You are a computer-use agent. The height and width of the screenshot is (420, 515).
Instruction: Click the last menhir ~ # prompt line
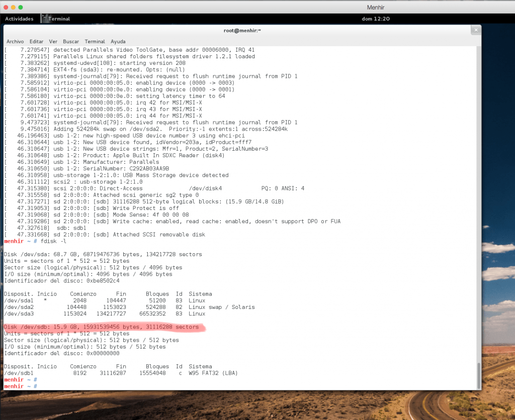coord(20,386)
